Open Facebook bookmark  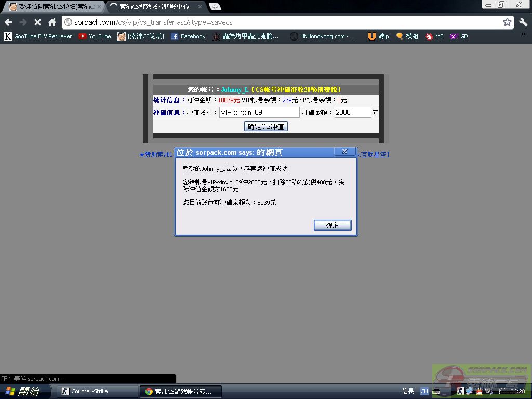pos(188,36)
